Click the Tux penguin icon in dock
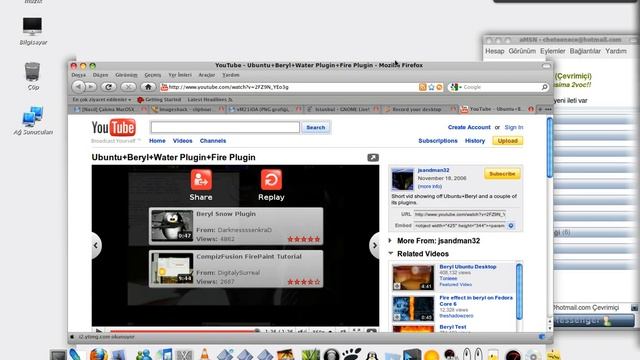 (371, 355)
